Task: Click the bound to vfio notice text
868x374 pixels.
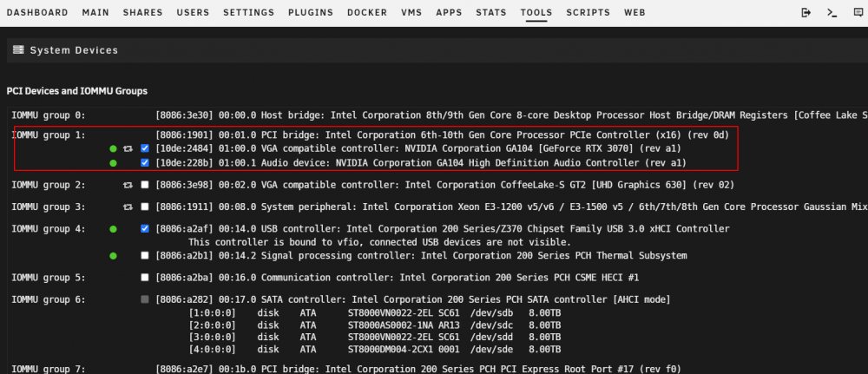Action: (380, 242)
